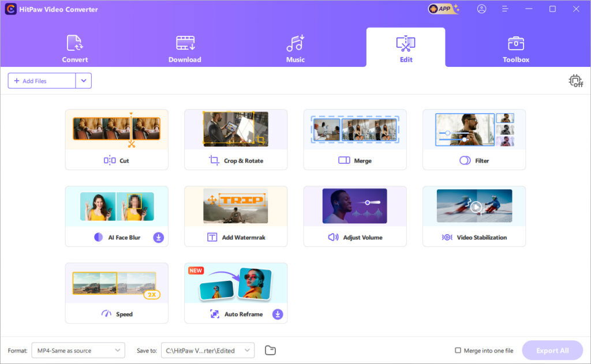This screenshot has width=591, height=364.
Task: Click the Export All button
Action: click(552, 350)
